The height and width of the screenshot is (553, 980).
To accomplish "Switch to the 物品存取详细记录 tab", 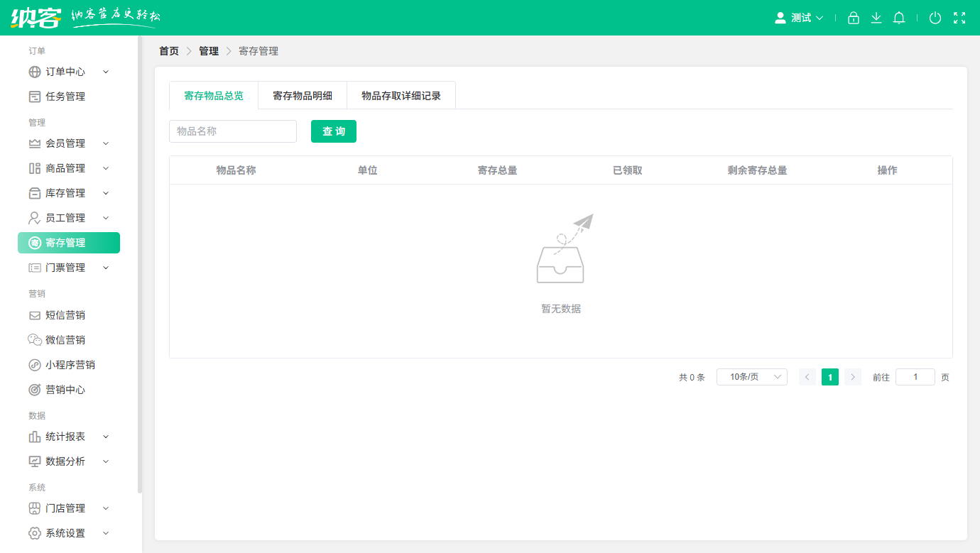I will [x=400, y=94].
